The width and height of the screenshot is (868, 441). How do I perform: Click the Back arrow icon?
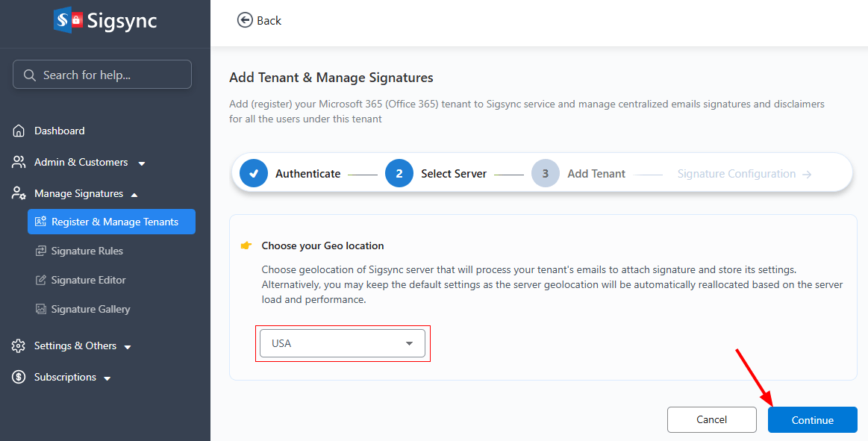(x=245, y=20)
